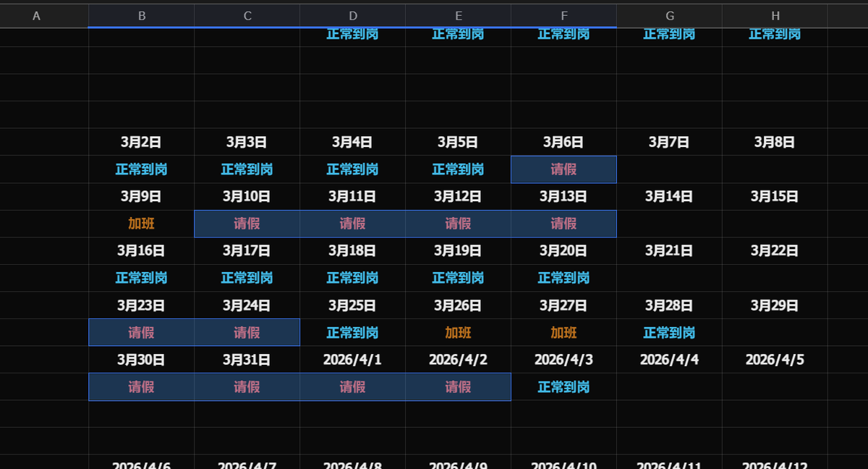Click the 2026/4/4 date cell
The height and width of the screenshot is (469, 868).
pyautogui.click(x=670, y=360)
